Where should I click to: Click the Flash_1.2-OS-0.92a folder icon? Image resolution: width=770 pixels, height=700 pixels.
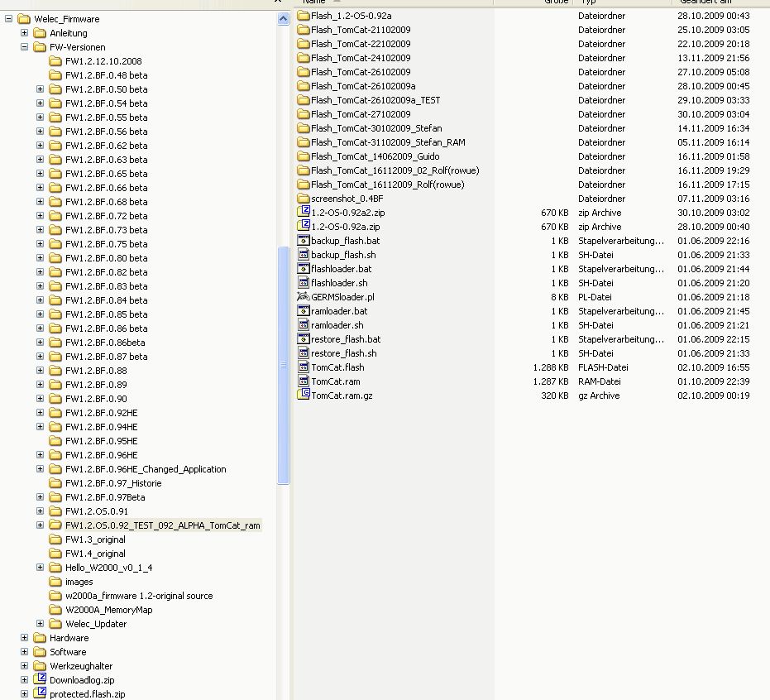[x=304, y=16]
